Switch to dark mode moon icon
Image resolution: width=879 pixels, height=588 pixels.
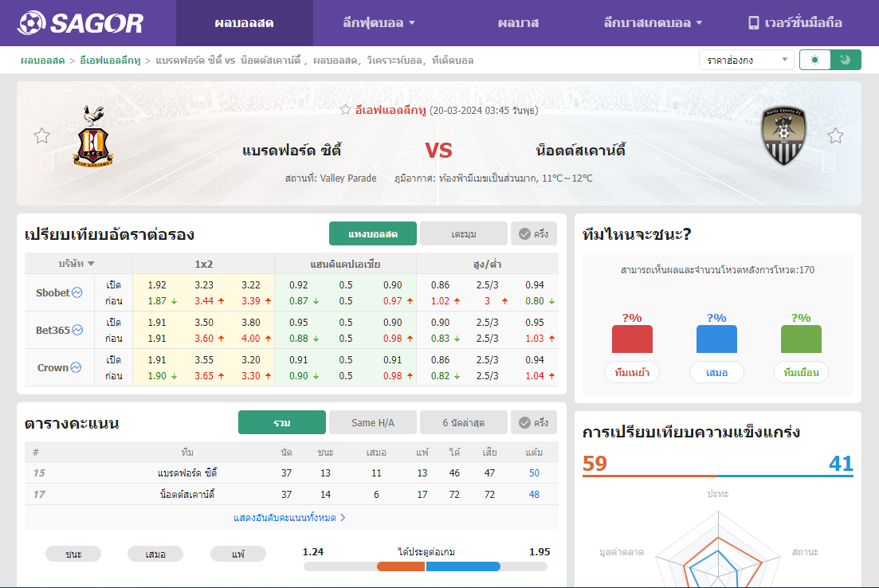click(x=846, y=60)
